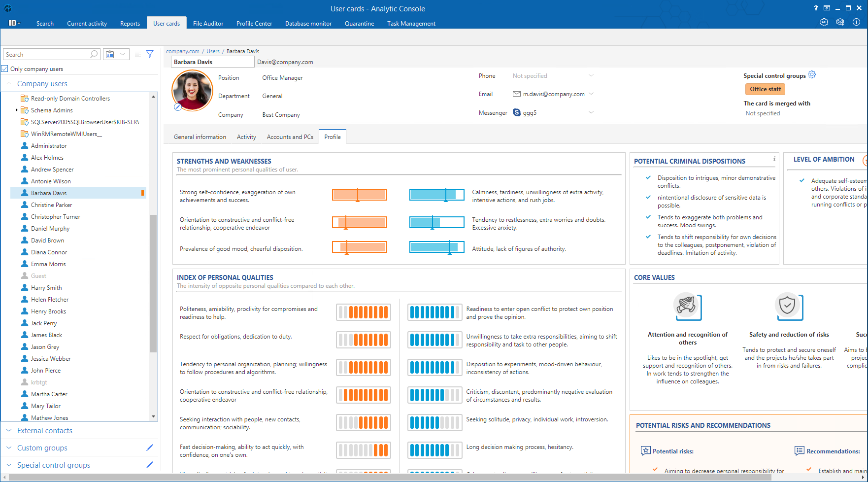Viewport: 868px width, 482px height.
Task: Open the Database monitor section
Action: [x=308, y=23]
